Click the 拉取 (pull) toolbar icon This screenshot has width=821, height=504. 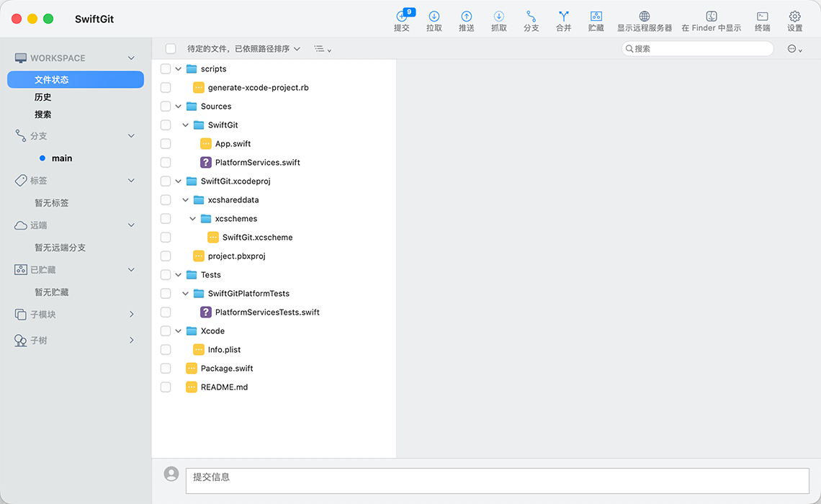click(434, 17)
